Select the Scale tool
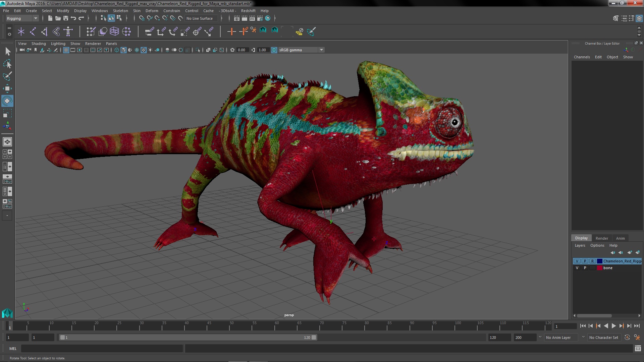Viewport: 644px width, 362px height. pyautogui.click(x=7, y=113)
